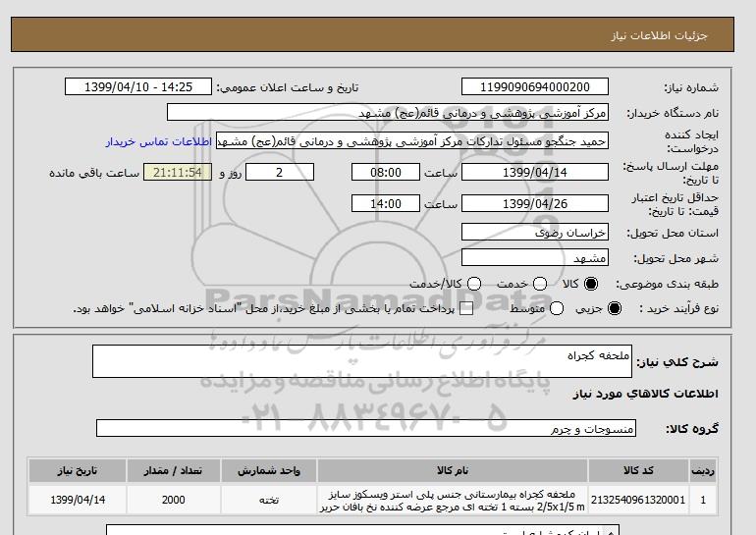
Task: Click the quantity cell 2000
Action: coord(173,500)
